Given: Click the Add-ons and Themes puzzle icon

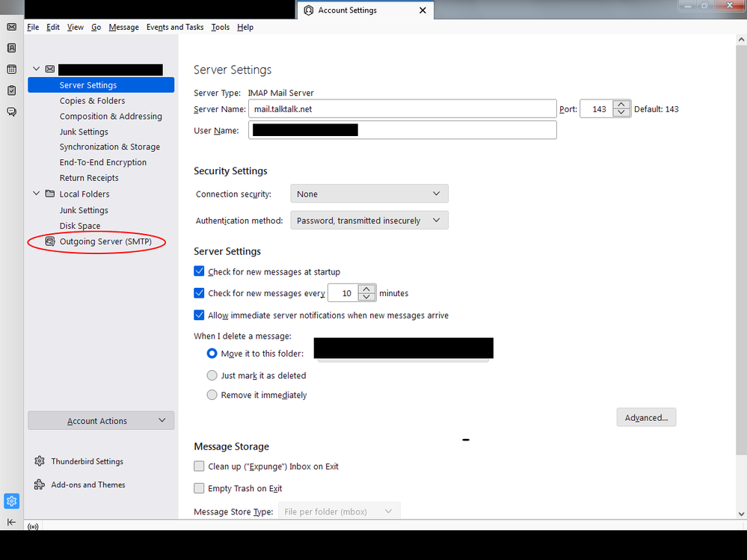Looking at the screenshot, I should (40, 484).
